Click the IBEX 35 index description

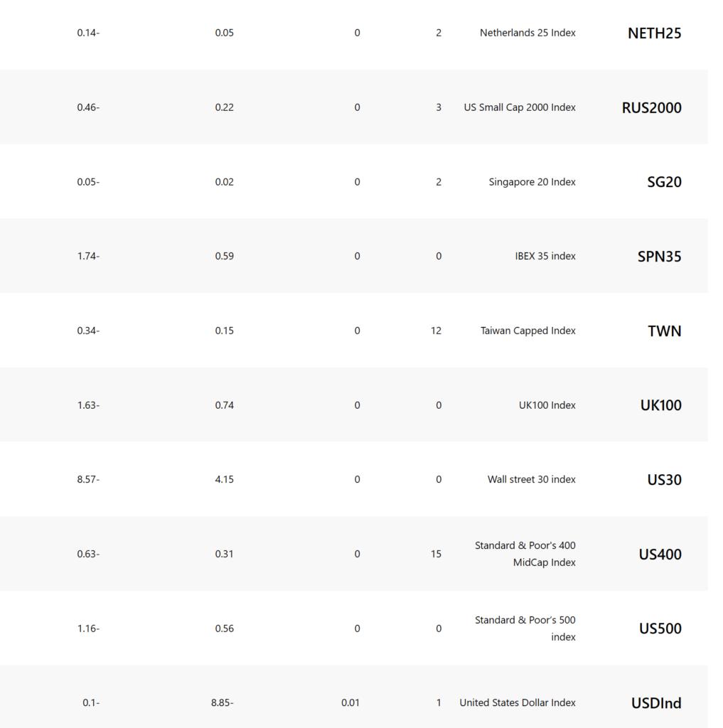point(545,256)
